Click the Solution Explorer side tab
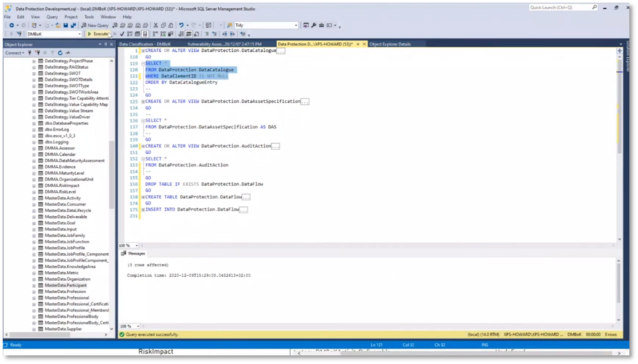Viewport: 638px width, 364px height. click(x=628, y=55)
